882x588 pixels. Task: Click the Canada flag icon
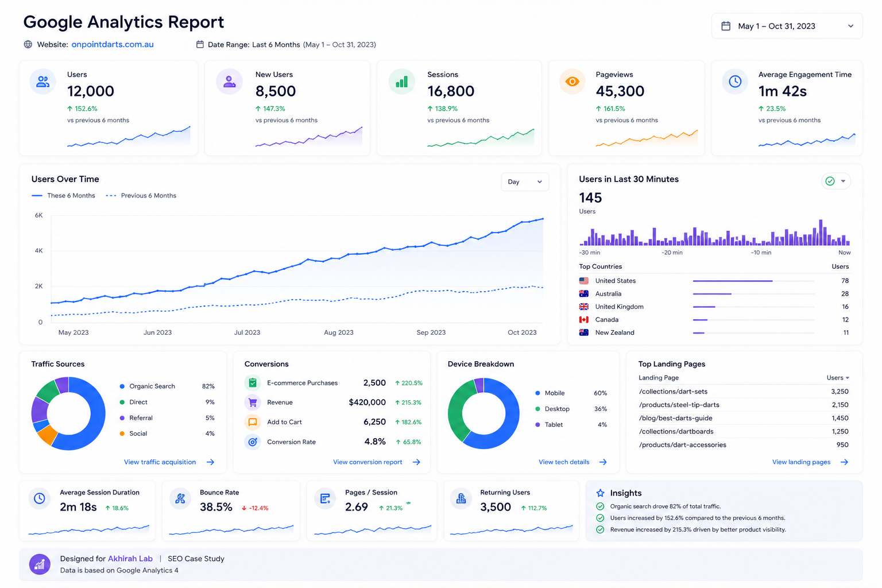tap(584, 319)
